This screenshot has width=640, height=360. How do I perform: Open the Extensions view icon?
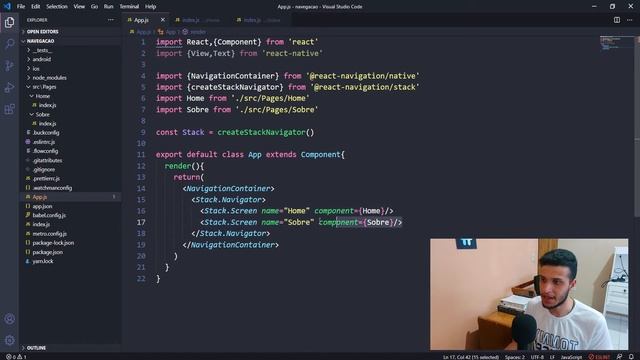point(9,109)
